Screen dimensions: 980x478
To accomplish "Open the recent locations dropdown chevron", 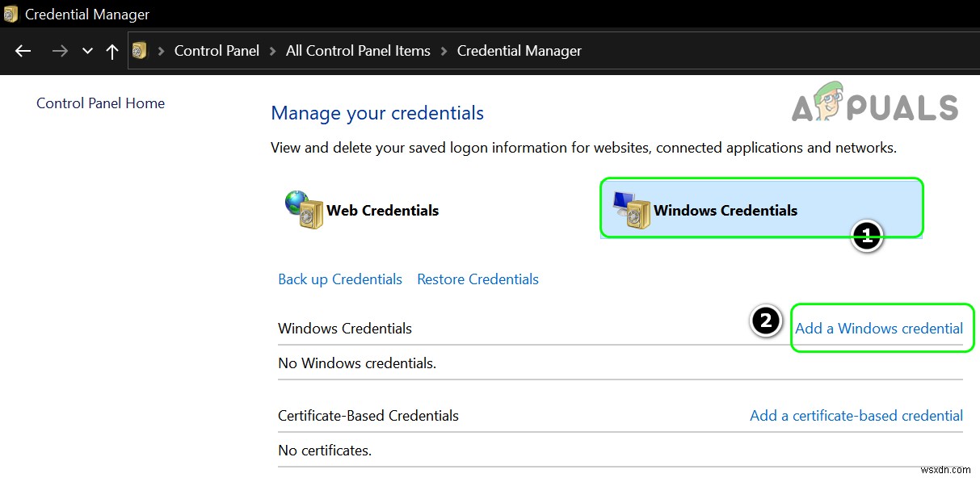I will 87,51.
